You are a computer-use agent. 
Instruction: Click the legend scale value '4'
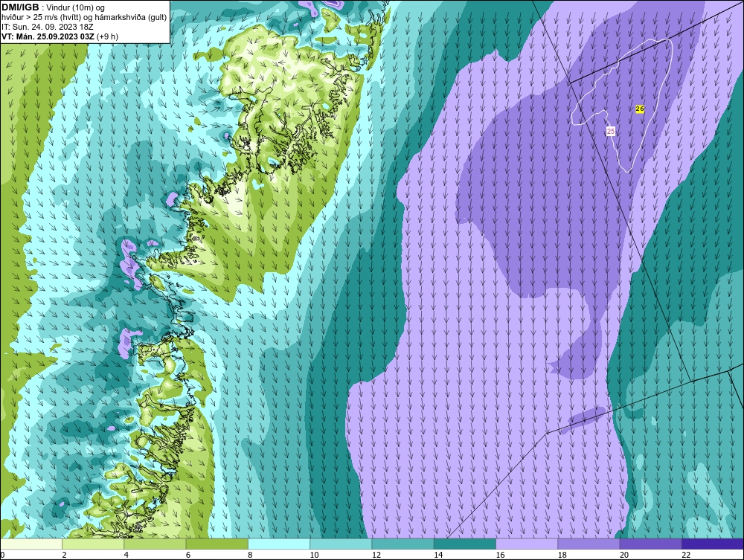pos(126,556)
